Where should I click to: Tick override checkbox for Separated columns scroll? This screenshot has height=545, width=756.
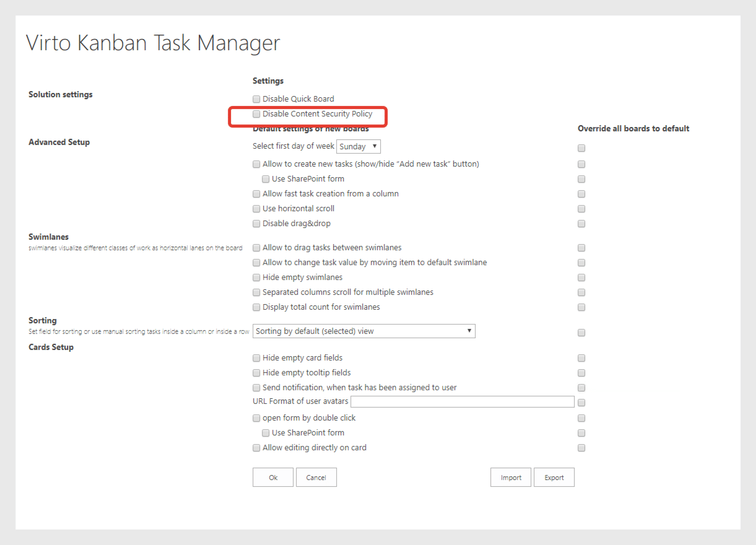click(581, 293)
